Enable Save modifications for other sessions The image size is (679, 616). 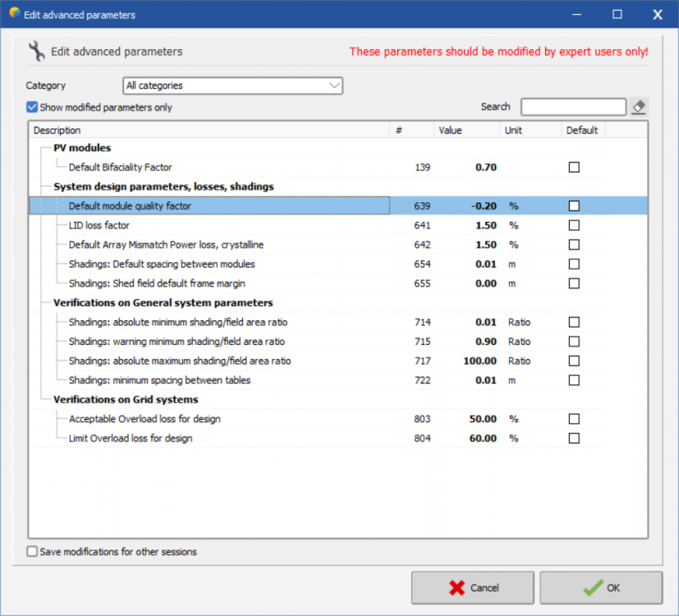tap(33, 552)
